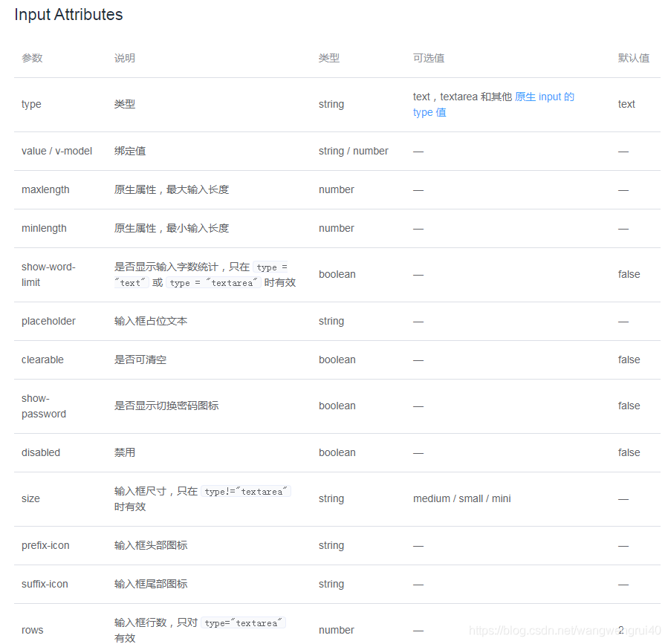Click the disabled parameter name

(41, 452)
